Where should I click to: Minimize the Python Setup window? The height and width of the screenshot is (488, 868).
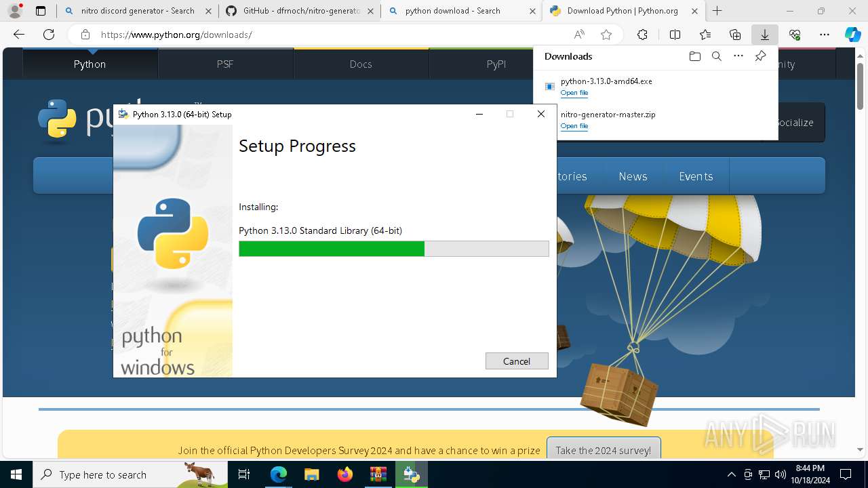click(479, 114)
